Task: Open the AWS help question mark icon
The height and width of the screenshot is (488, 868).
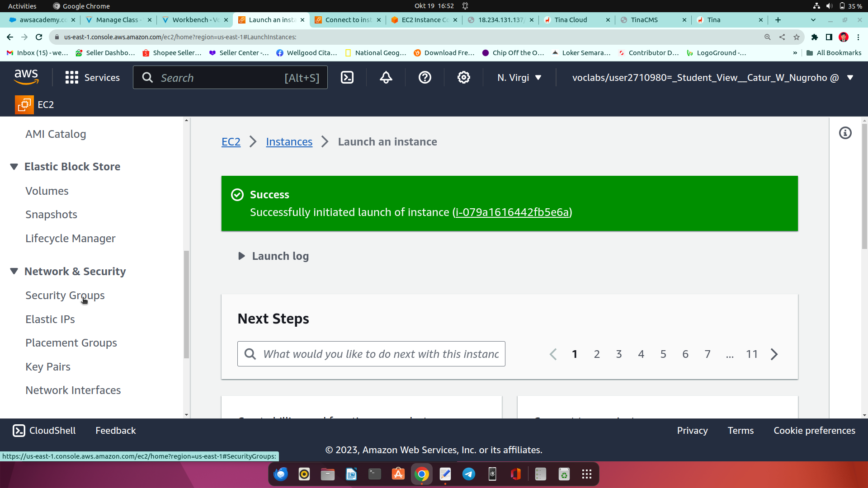Action: [x=425, y=77]
